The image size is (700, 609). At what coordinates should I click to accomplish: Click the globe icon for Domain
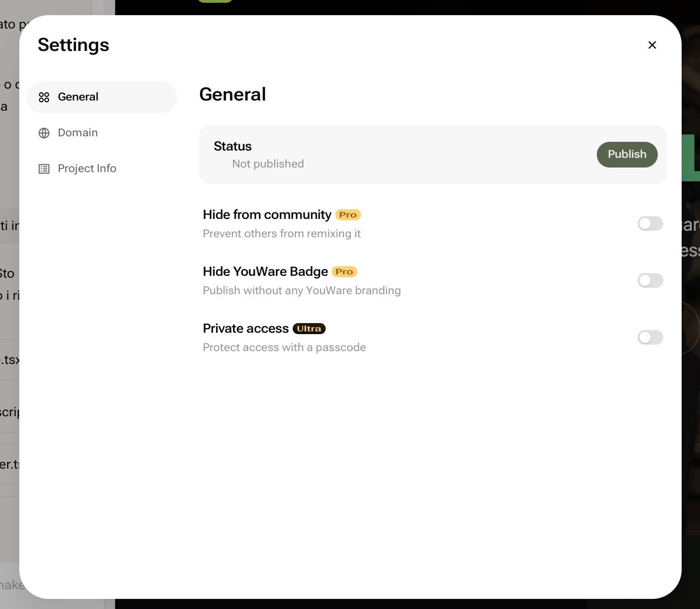44,133
